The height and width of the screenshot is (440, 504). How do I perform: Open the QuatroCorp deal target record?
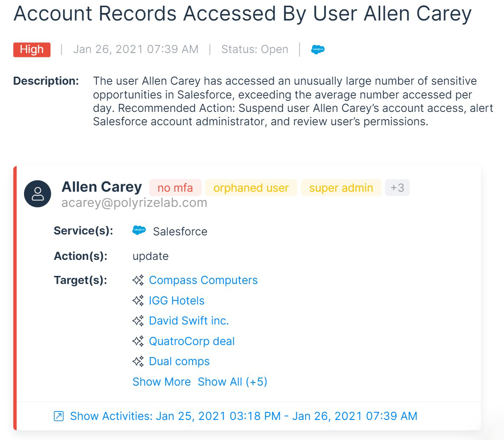pos(191,341)
